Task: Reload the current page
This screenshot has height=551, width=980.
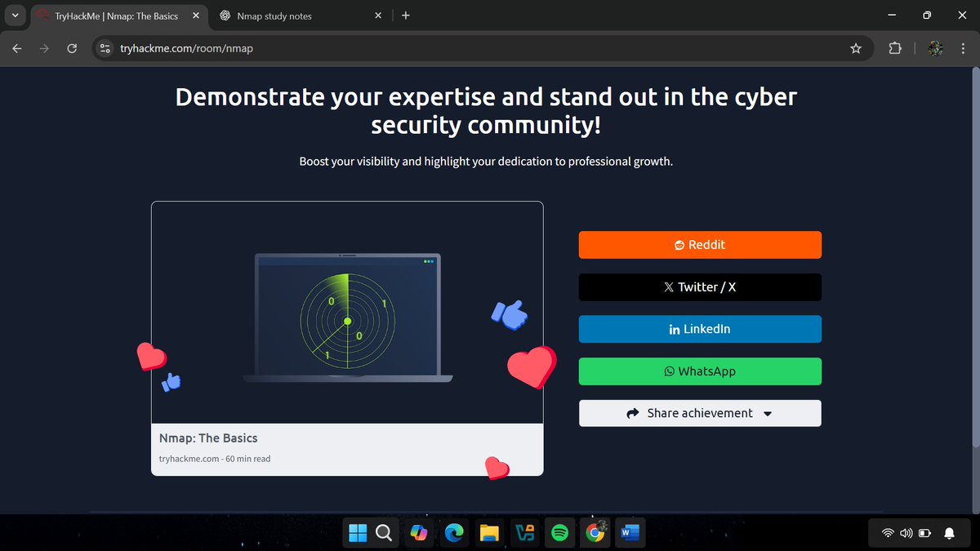Action: coord(72,49)
